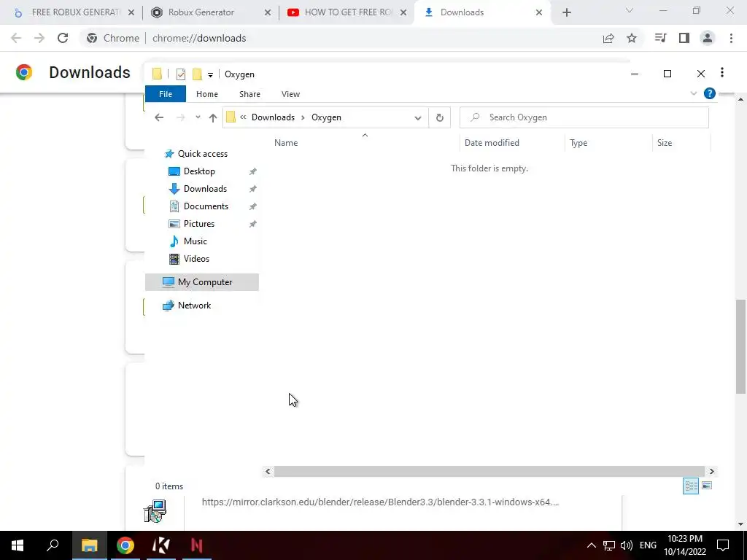Select Downloads in the address breadcrumb

273,117
